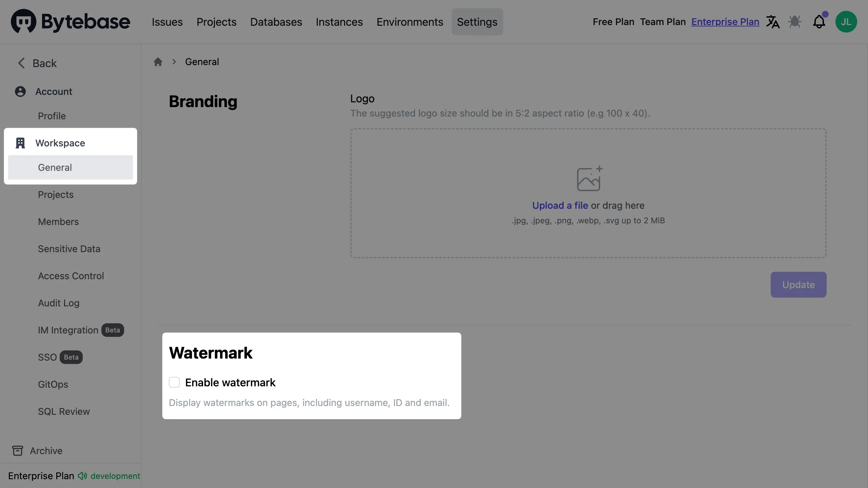
Task: Switch to the Environments nav tab
Action: pos(410,22)
